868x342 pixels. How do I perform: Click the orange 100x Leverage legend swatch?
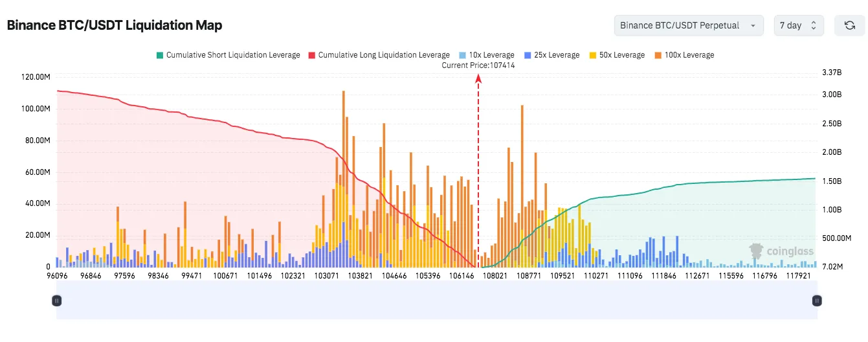point(658,55)
